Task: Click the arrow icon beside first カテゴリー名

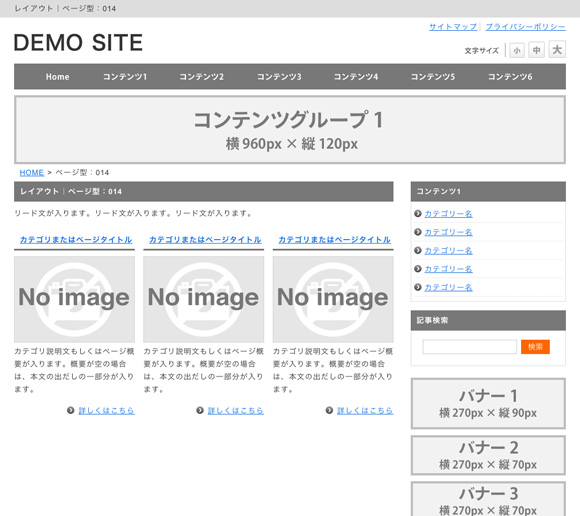Action: point(418,213)
